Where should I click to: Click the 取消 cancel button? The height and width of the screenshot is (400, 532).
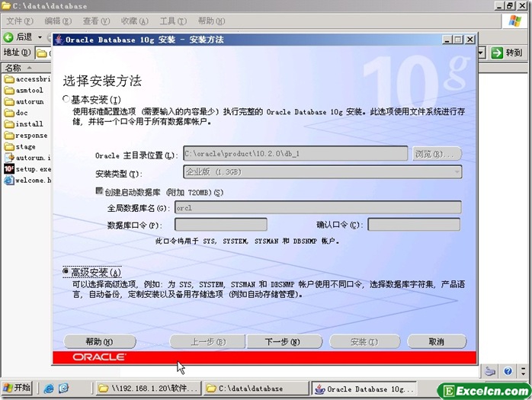[437, 341]
